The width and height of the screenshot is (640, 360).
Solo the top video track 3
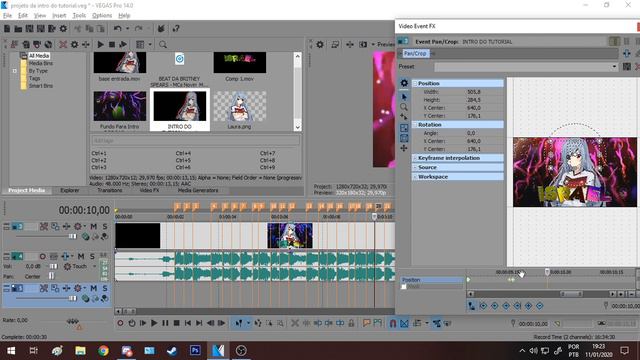click(105, 226)
